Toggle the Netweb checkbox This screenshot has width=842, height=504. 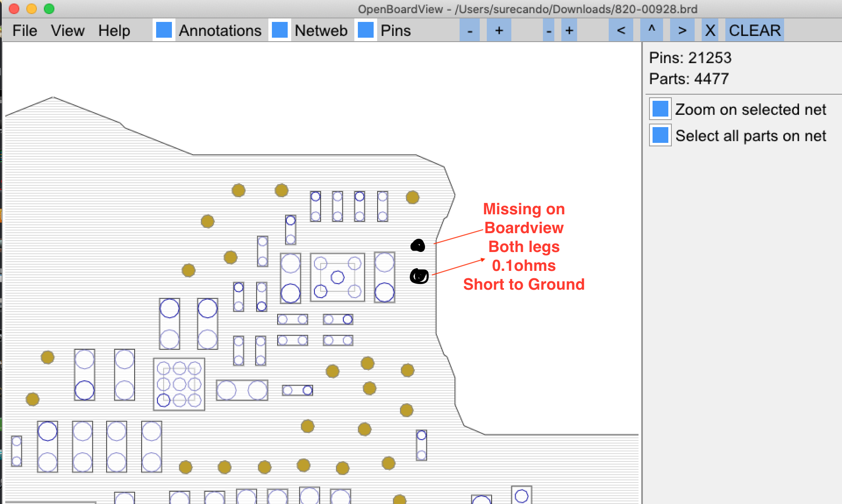click(280, 30)
